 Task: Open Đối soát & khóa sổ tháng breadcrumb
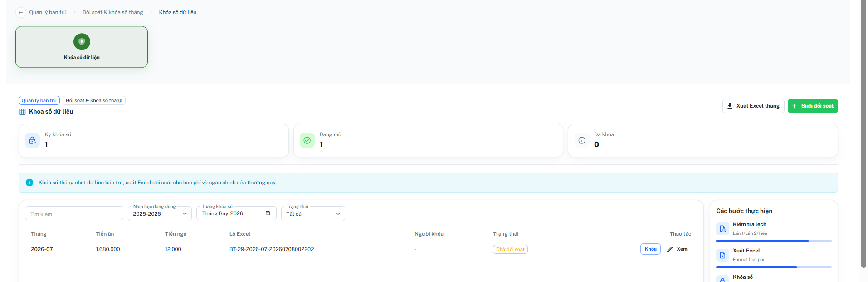(x=112, y=12)
